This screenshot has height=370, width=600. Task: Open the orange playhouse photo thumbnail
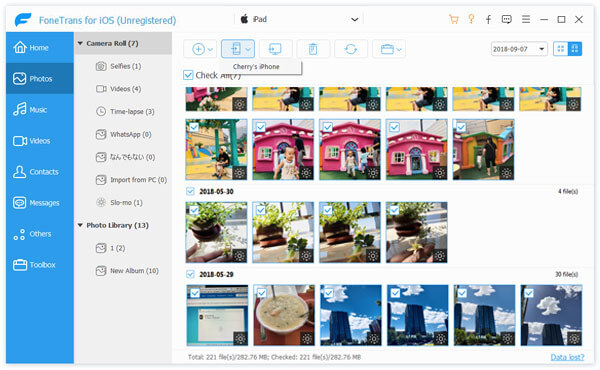tap(483, 149)
